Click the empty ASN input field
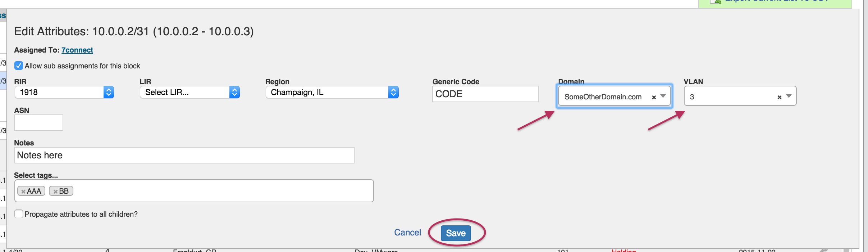This screenshot has height=252, width=868. (x=39, y=123)
